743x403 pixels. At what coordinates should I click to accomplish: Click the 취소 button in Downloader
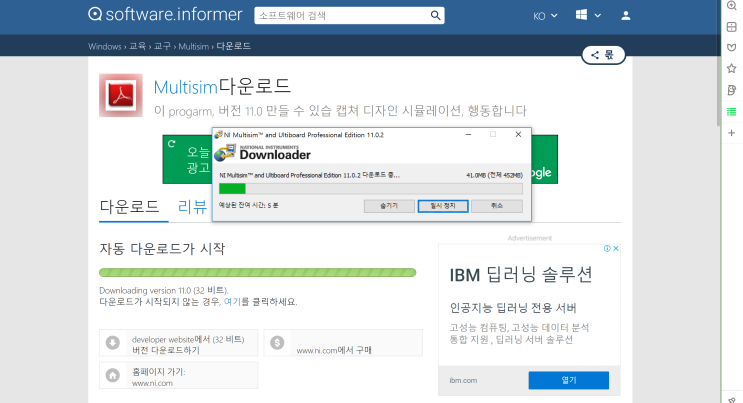pyautogui.click(x=497, y=206)
